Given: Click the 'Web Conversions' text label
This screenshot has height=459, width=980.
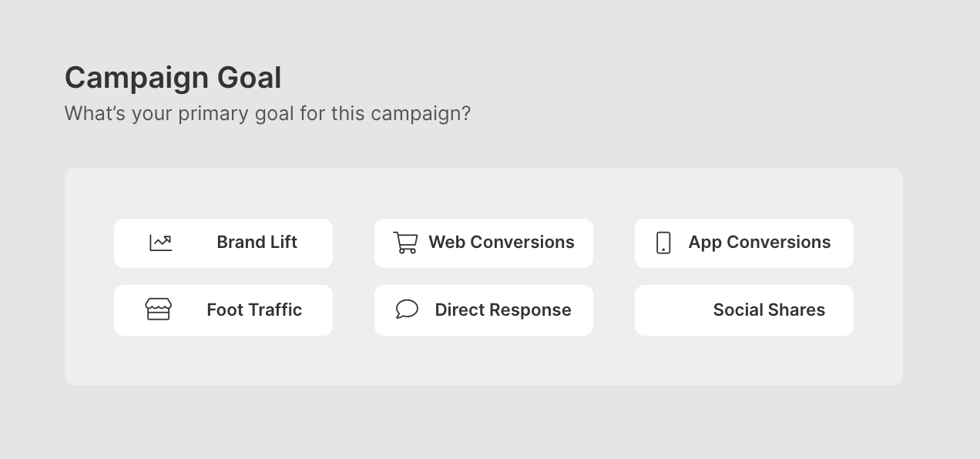Looking at the screenshot, I should click(502, 243).
